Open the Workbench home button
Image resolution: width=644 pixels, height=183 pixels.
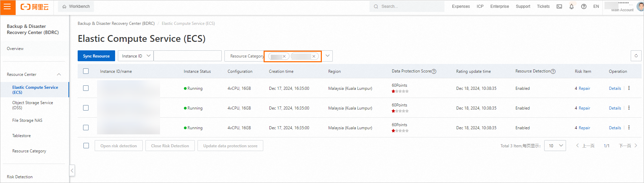tap(76, 6)
